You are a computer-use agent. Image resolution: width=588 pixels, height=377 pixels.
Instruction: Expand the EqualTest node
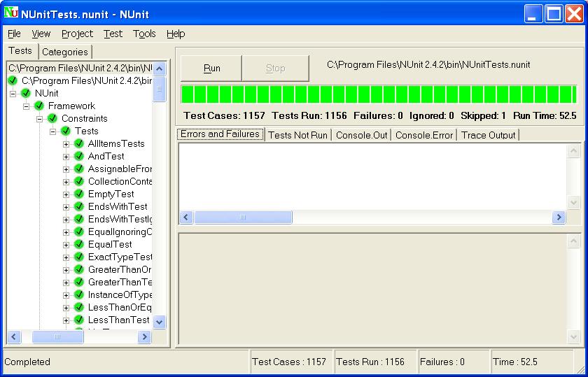coord(66,245)
